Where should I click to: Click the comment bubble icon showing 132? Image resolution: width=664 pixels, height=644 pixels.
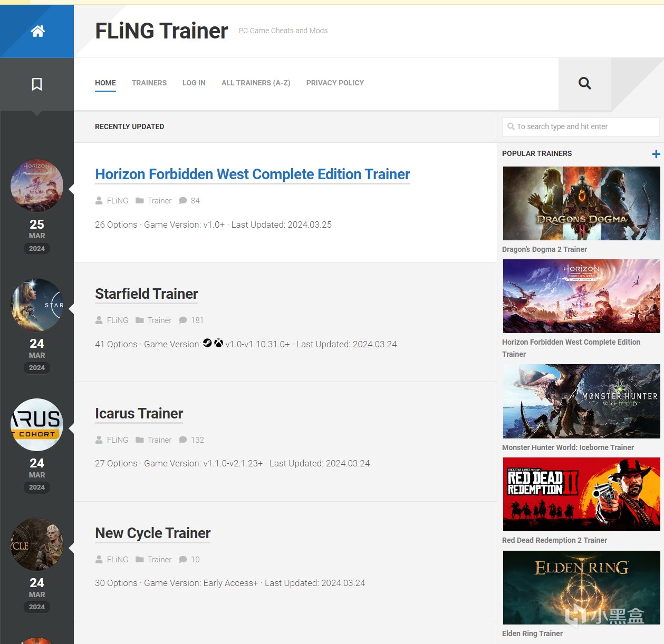[x=183, y=440]
